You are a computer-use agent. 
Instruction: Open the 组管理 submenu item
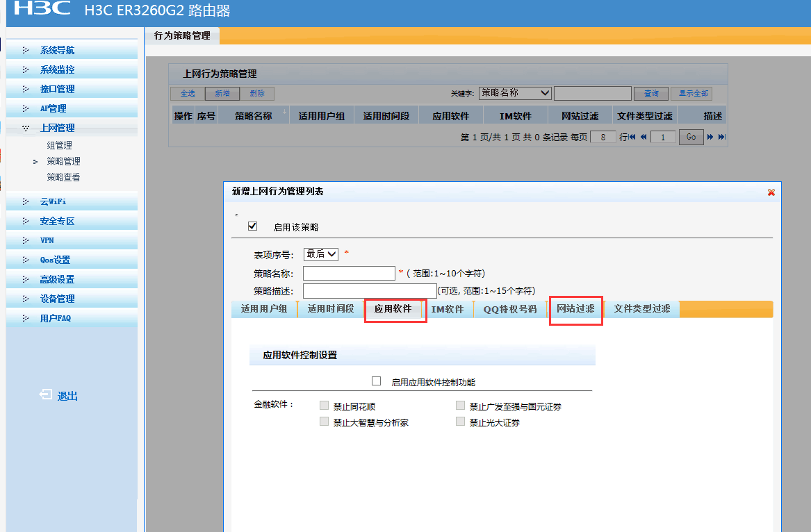(60, 145)
